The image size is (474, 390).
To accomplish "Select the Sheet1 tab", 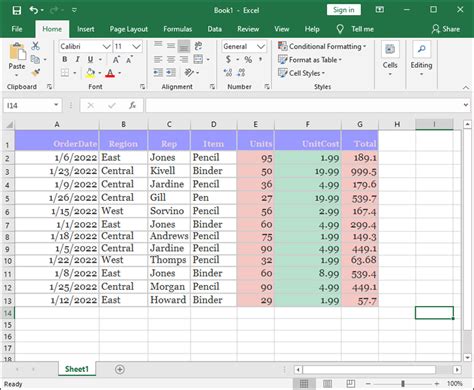I will click(77, 369).
